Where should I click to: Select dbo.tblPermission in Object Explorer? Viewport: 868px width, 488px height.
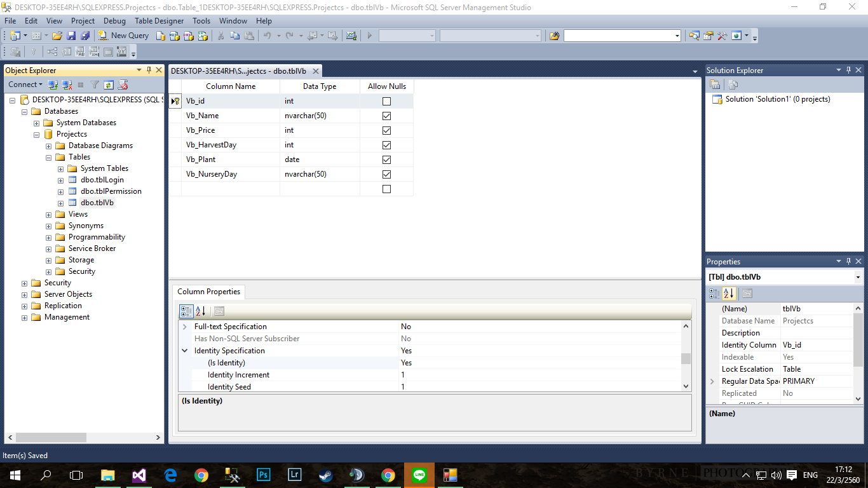(111, 191)
